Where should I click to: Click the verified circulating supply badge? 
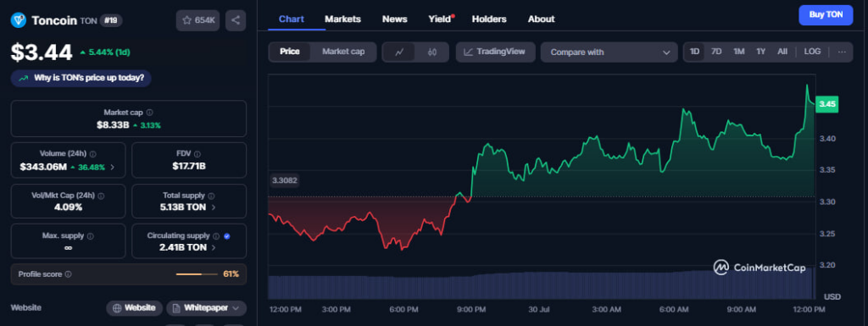point(227,236)
